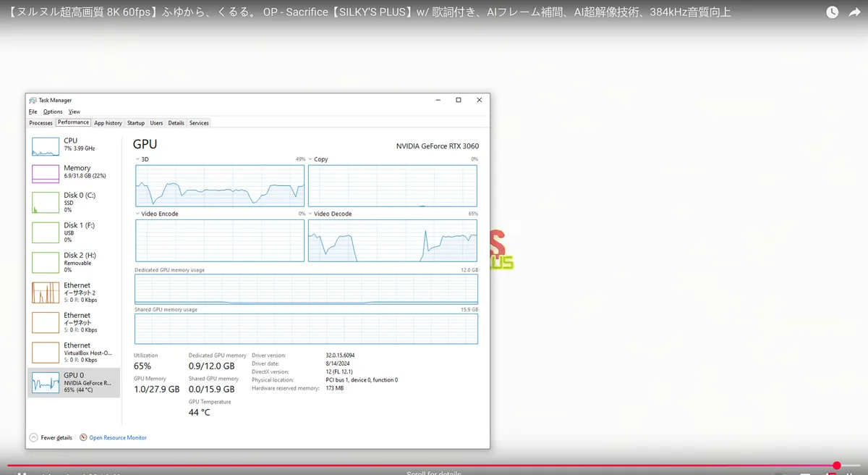Open the Video Encode graph dropdown
The image size is (868, 475).
pos(138,214)
